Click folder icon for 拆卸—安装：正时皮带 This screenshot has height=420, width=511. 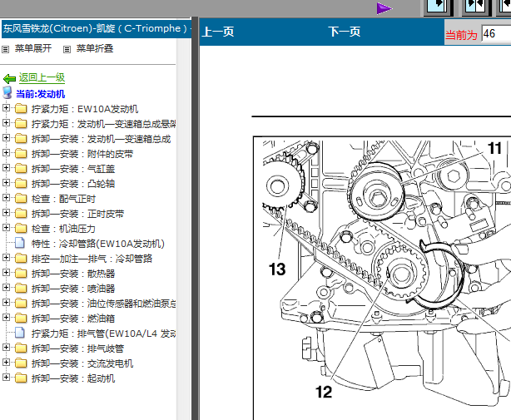click(21, 213)
